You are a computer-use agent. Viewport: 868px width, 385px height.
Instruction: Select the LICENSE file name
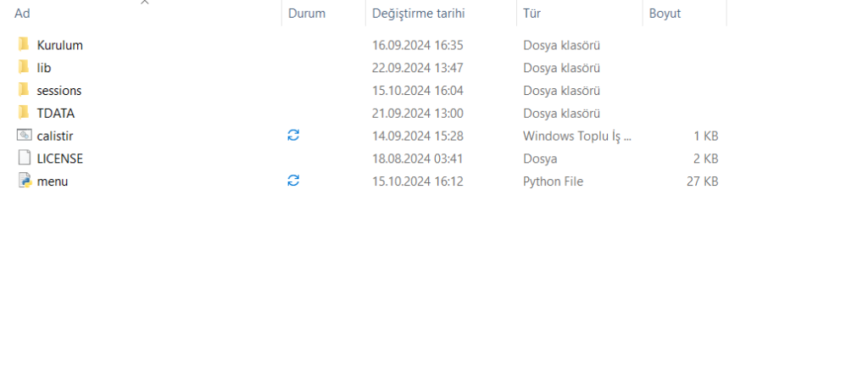point(59,158)
